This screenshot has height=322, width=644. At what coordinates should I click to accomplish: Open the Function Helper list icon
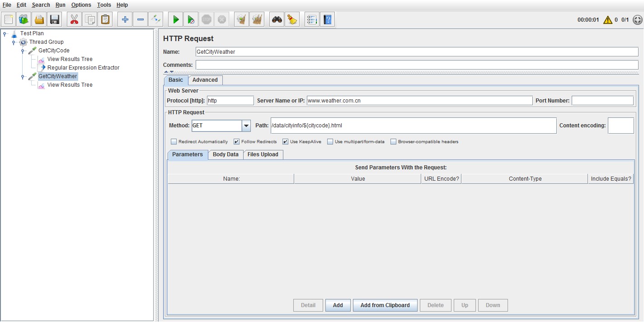[x=312, y=19]
